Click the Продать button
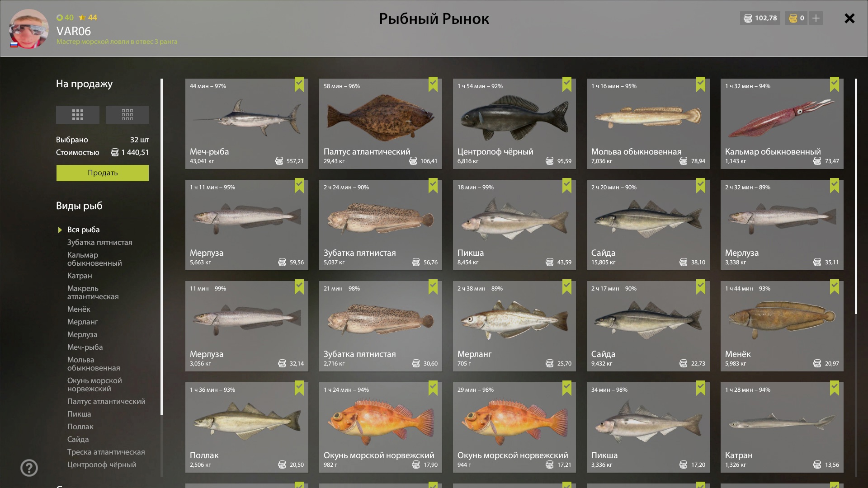The width and height of the screenshot is (868, 488). [103, 173]
